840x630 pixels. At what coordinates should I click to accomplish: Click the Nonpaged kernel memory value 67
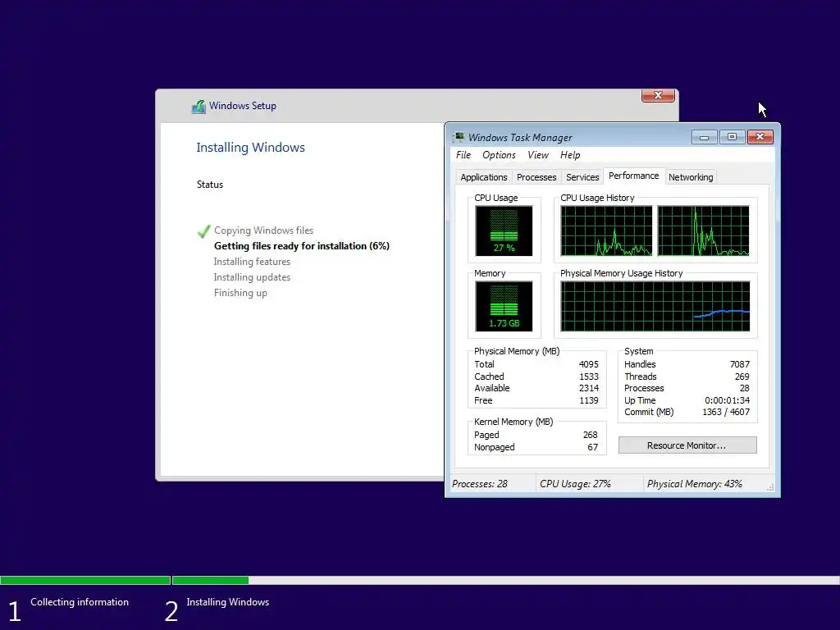[x=592, y=447]
